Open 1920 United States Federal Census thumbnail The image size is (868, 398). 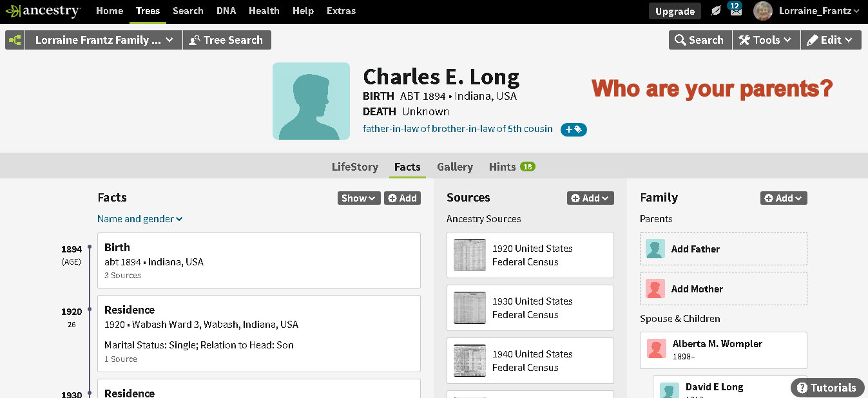[x=469, y=255]
